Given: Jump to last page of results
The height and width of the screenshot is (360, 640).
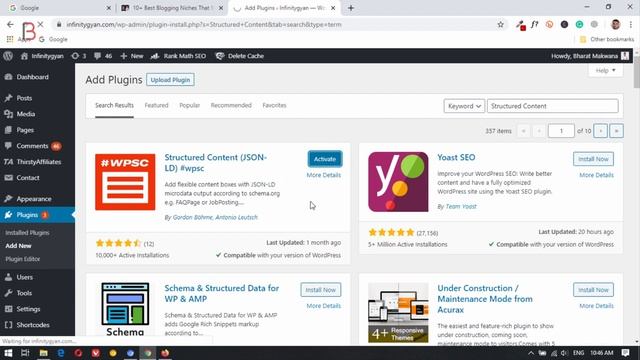Looking at the screenshot, I should click(616, 131).
